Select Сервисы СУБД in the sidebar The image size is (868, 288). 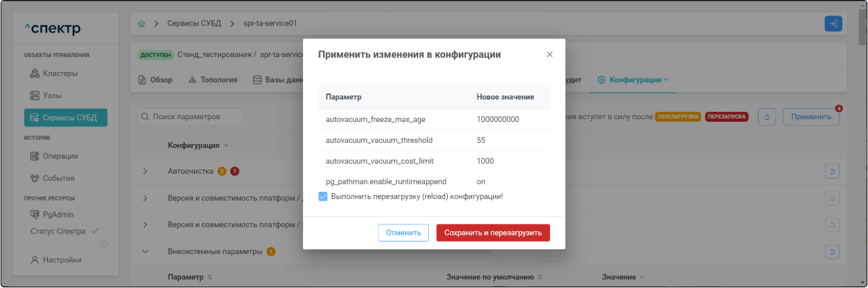pyautogui.click(x=65, y=117)
